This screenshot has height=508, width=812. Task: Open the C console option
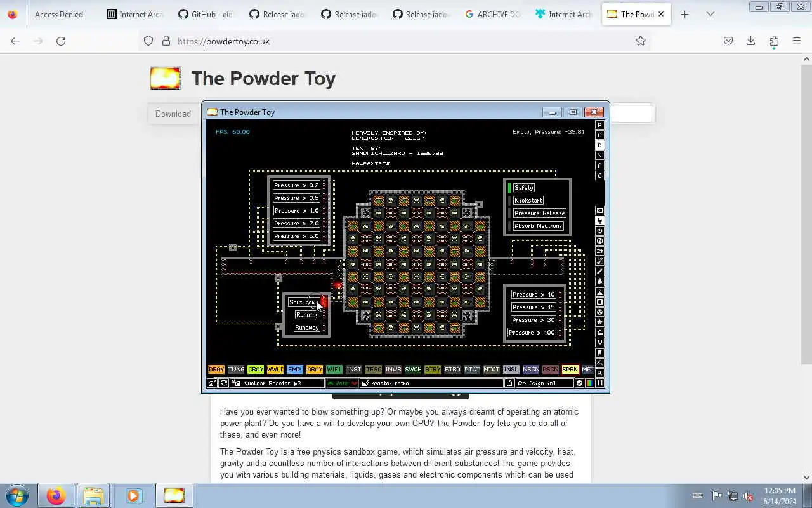coord(599,176)
